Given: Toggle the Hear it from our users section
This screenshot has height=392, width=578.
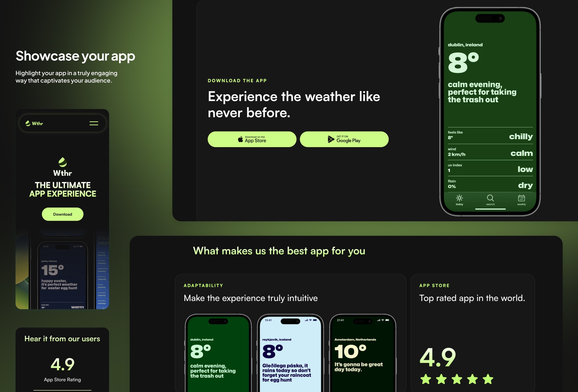Looking at the screenshot, I should click(62, 339).
